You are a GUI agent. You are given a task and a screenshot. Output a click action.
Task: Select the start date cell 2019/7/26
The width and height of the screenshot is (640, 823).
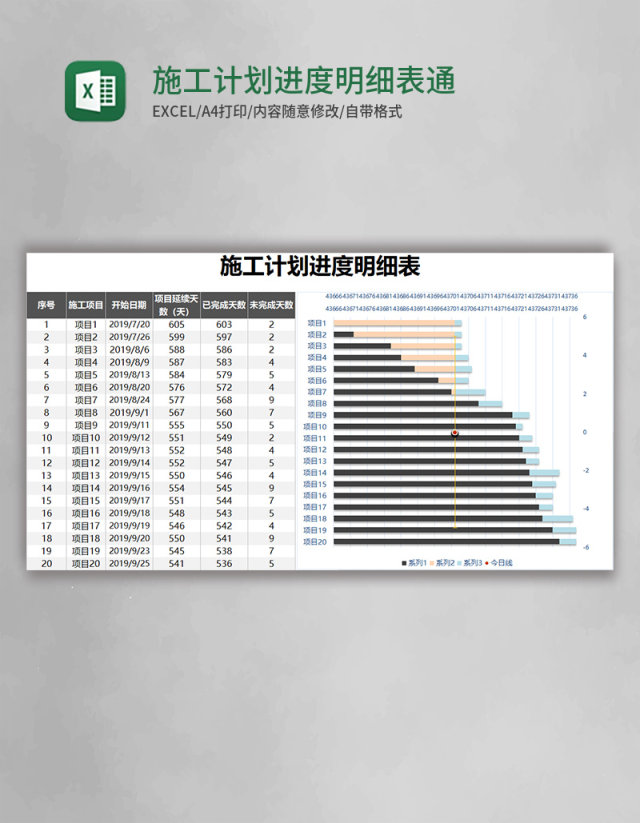[x=129, y=337]
